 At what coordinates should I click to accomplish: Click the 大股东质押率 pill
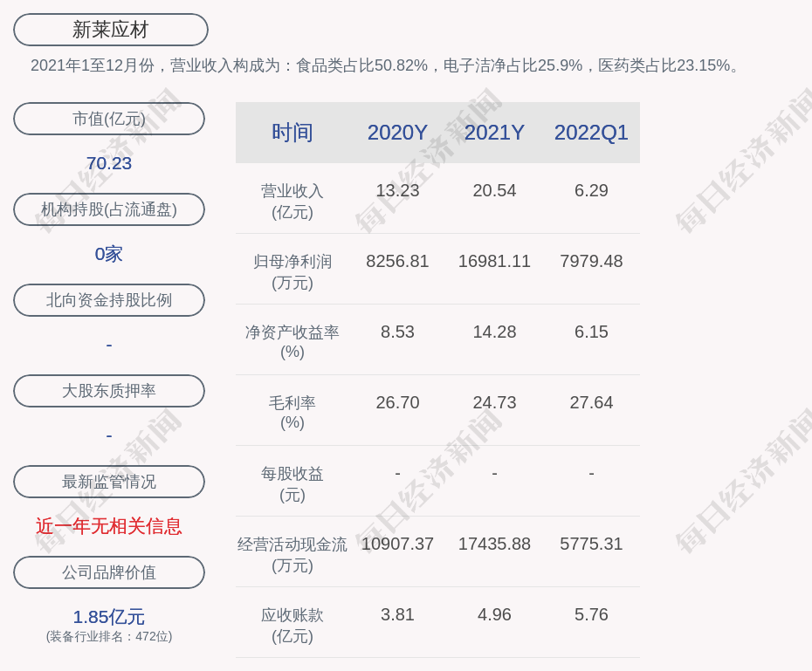109,391
